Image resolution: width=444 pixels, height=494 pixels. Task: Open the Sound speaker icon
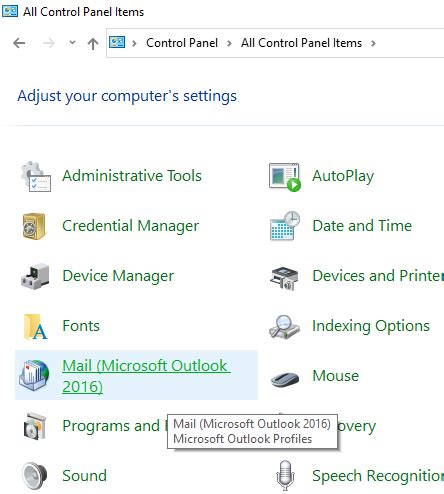click(x=35, y=476)
